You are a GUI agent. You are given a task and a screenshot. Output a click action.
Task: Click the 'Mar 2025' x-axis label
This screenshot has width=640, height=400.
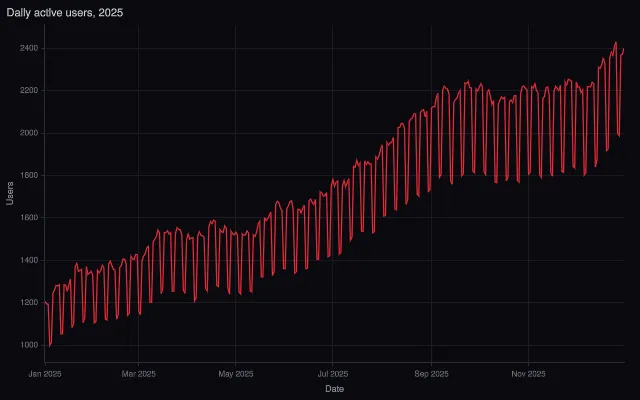[x=138, y=374]
